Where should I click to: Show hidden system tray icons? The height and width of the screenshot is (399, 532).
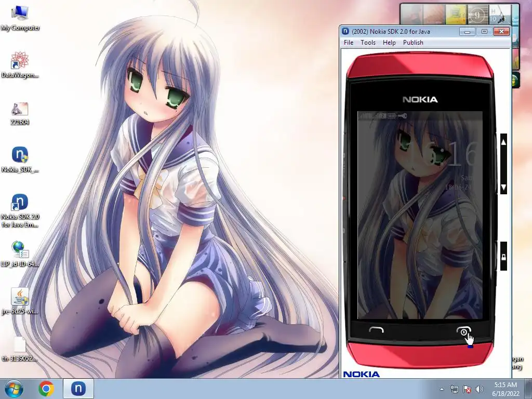(x=442, y=389)
